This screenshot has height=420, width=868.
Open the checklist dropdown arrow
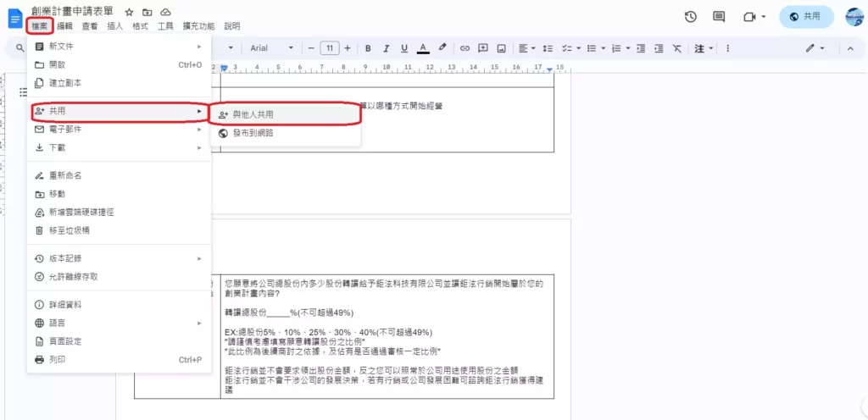pyautogui.click(x=578, y=48)
